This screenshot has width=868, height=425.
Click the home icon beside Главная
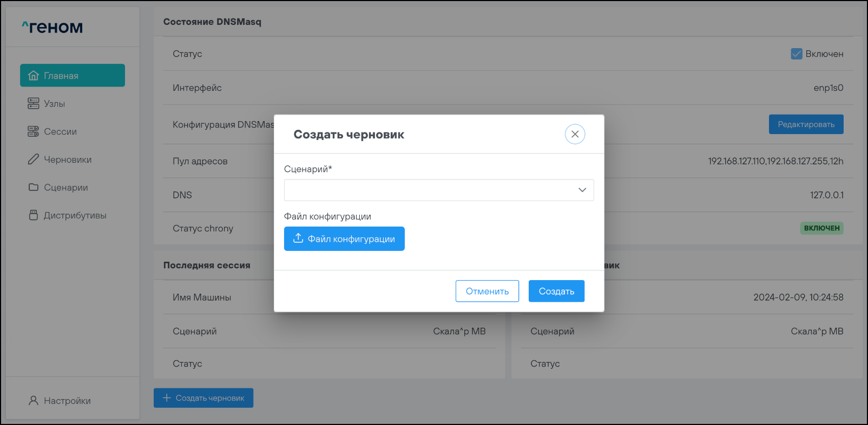(x=34, y=76)
